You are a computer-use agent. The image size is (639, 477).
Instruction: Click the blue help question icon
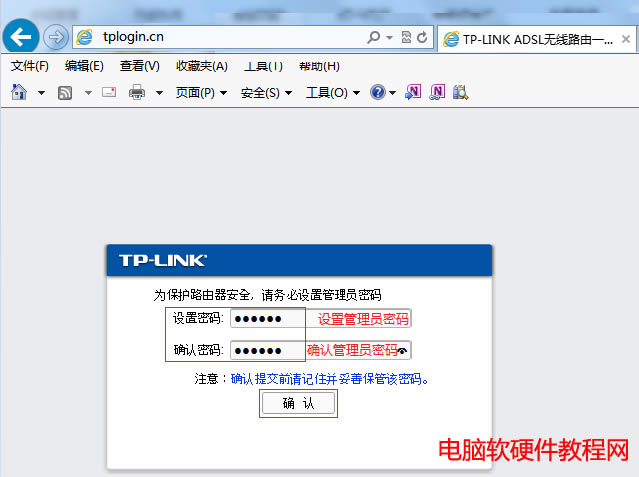point(378,92)
